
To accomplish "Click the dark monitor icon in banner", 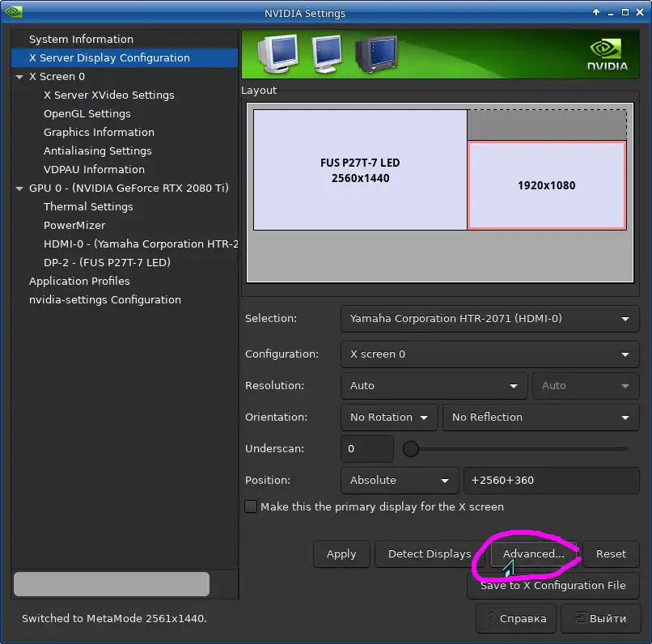I will [376, 54].
